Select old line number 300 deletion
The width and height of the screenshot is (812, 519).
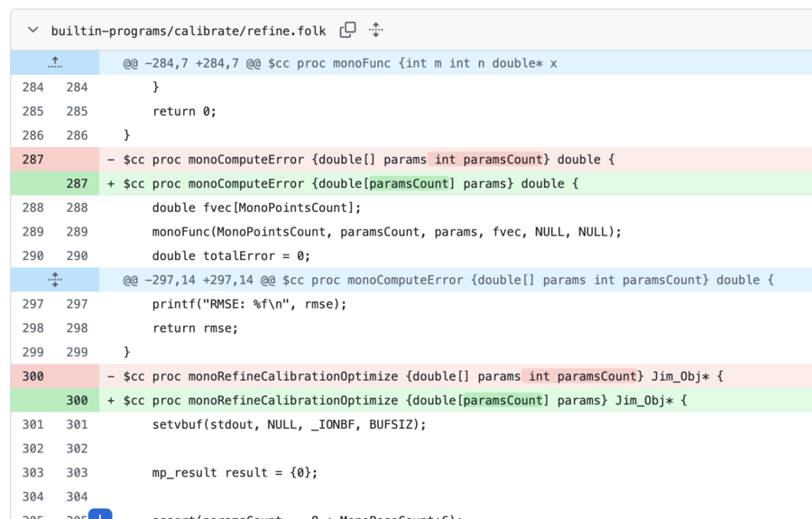pos(32,376)
